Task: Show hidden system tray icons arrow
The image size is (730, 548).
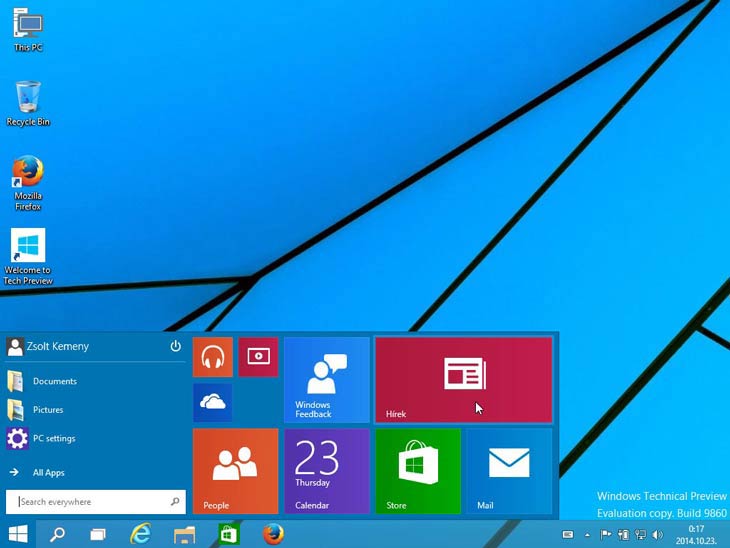Action: coord(587,535)
